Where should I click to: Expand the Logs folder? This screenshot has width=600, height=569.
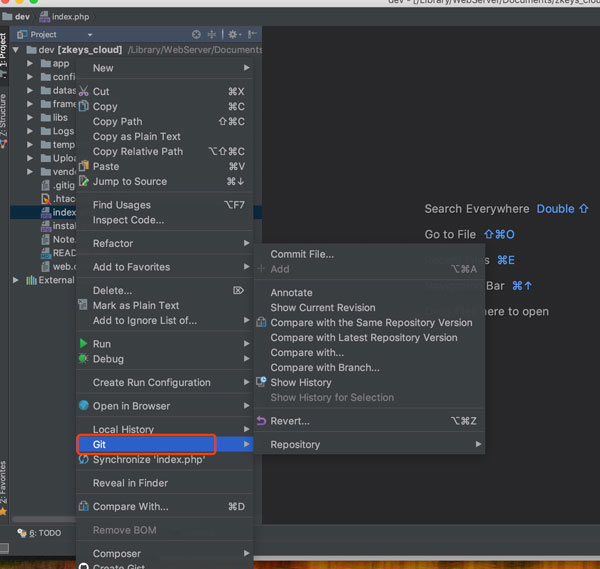click(x=30, y=131)
